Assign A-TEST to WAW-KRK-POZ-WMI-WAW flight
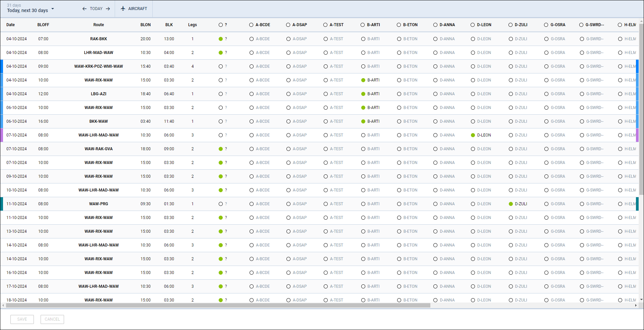The image size is (644, 330). pos(326,66)
